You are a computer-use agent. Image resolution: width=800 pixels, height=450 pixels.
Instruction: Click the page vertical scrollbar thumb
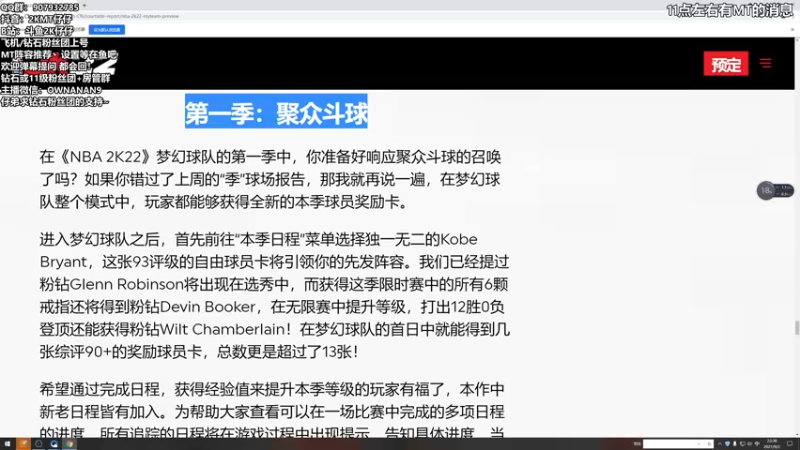[796, 328]
